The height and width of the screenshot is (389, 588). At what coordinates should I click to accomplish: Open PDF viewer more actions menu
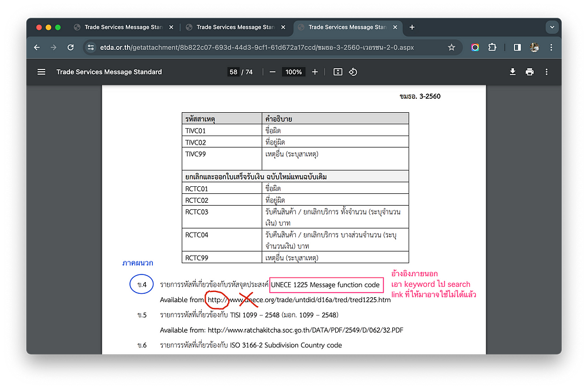[547, 72]
